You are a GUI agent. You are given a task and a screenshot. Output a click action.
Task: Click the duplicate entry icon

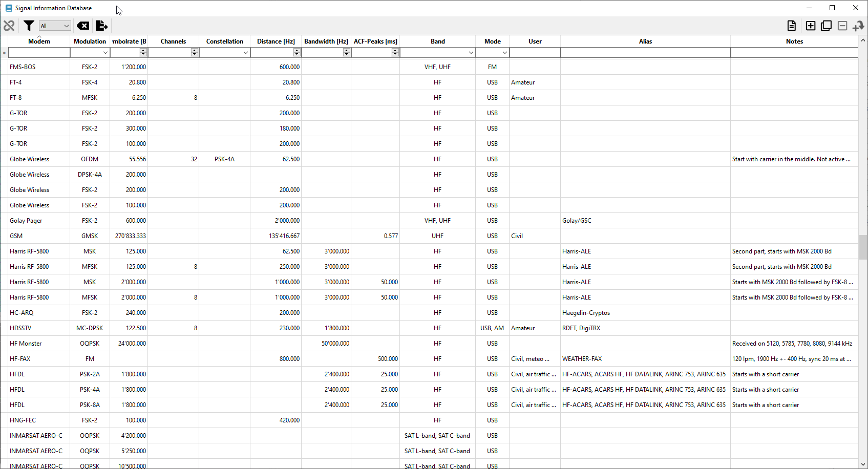(x=826, y=26)
